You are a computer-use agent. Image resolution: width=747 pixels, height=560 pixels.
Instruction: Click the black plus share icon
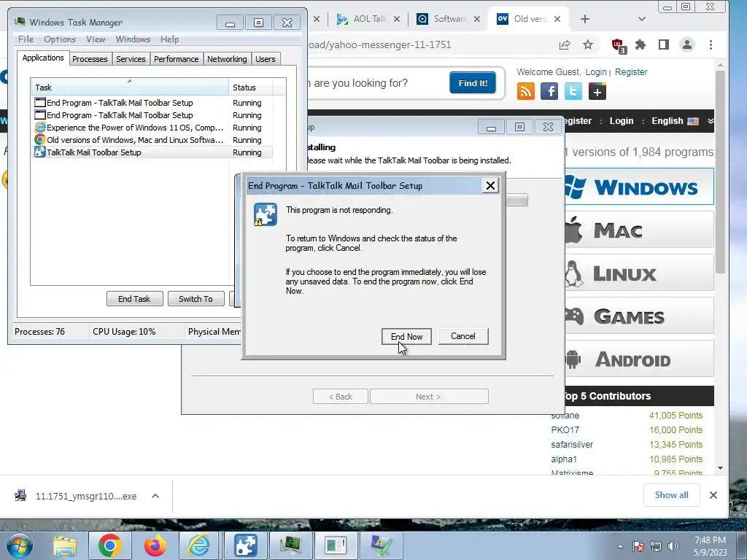597,91
